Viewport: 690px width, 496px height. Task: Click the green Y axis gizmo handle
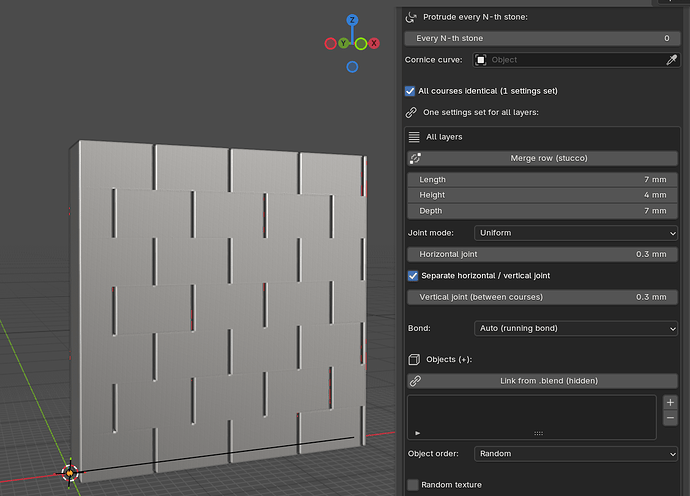[x=343, y=43]
